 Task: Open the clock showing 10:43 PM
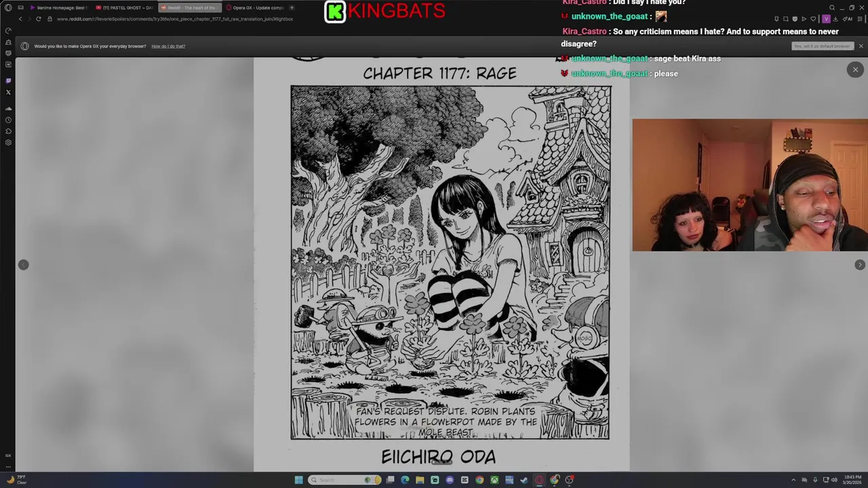point(851,480)
